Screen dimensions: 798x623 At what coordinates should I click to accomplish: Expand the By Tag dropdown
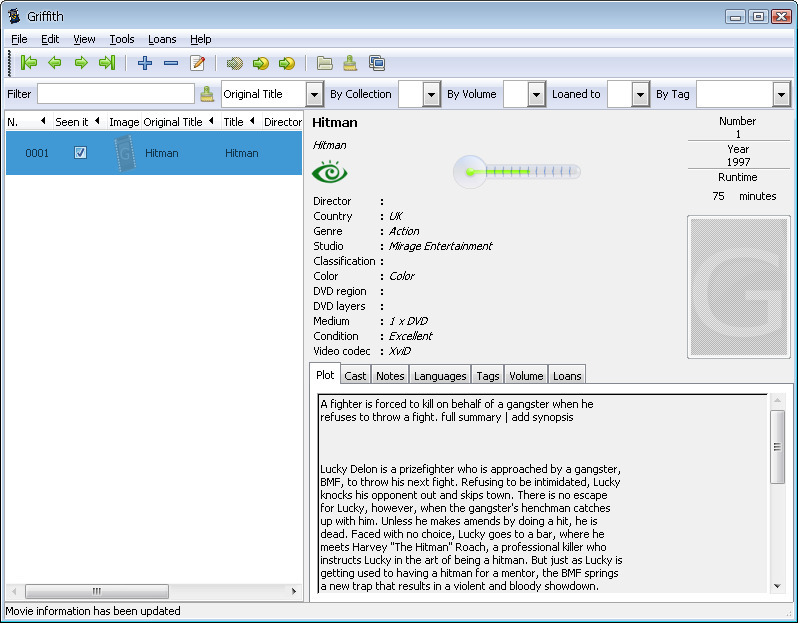click(781, 94)
